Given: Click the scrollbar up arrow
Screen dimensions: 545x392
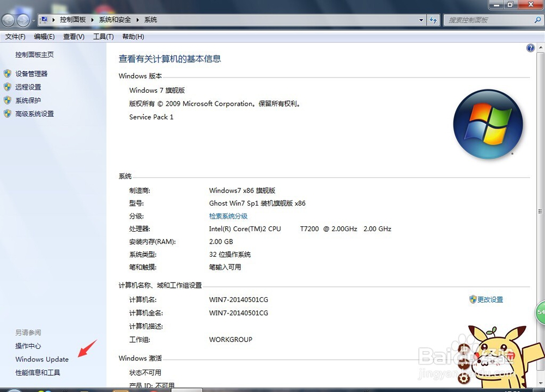Looking at the screenshot, I should 540,47.
